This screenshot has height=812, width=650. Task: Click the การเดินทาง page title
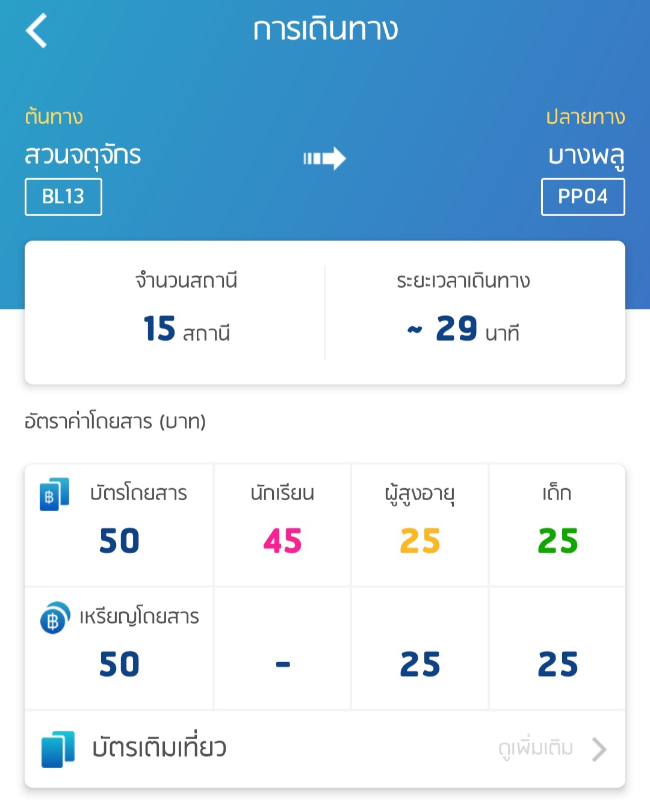pos(326,29)
